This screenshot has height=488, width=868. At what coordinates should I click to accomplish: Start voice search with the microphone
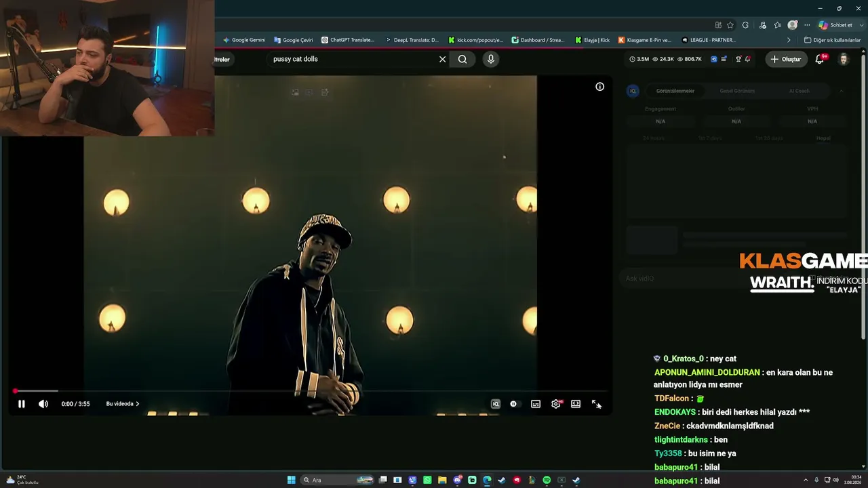491,59
